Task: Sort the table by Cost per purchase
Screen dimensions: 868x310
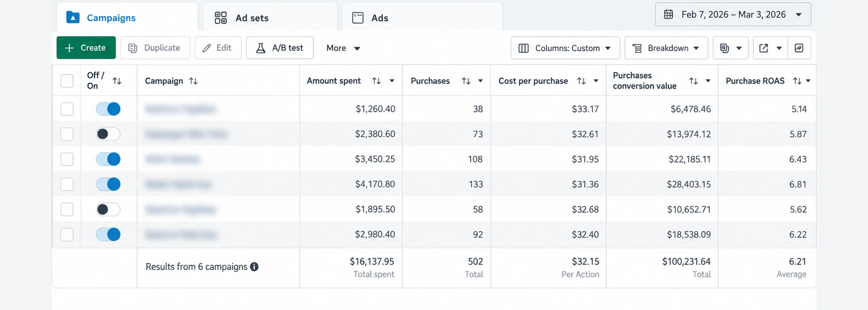Action: pos(581,81)
